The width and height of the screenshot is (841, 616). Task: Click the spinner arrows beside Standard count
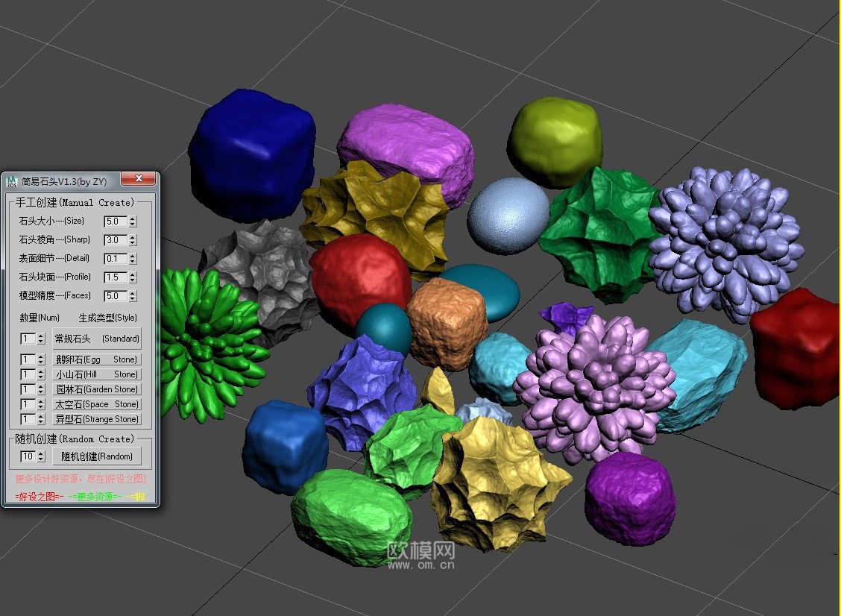41,339
